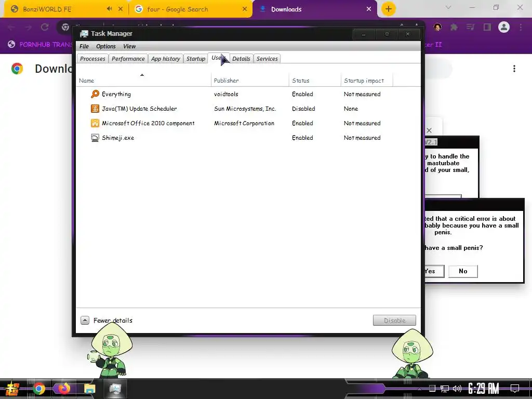The width and height of the screenshot is (532, 399).
Task: Close the small popup behind Task Manager
Action: [x=429, y=130]
